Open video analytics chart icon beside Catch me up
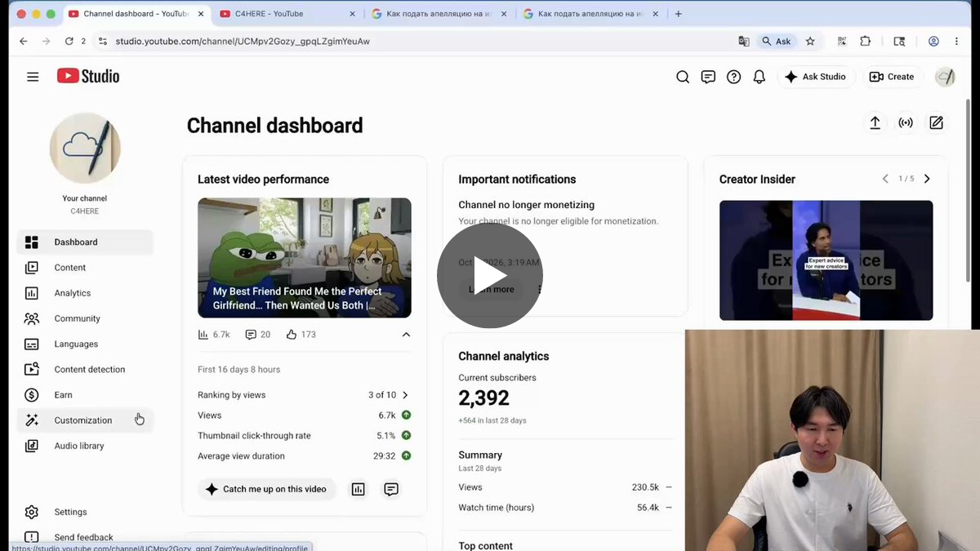The height and width of the screenshot is (551, 980). click(358, 489)
